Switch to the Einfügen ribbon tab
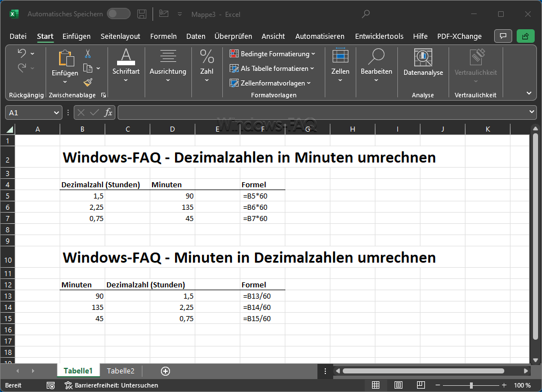This screenshot has height=392, width=542. pos(77,36)
